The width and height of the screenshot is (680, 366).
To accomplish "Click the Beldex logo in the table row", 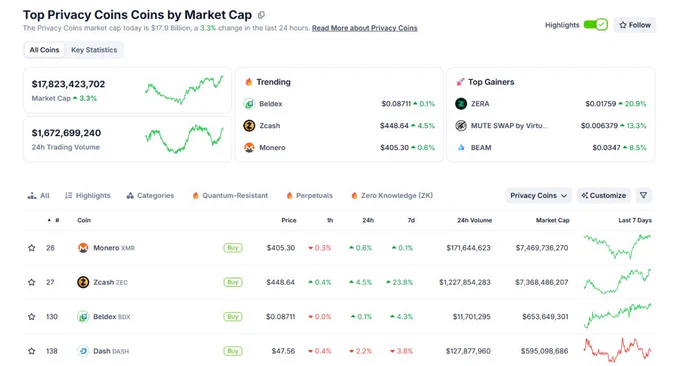I will tap(83, 317).
